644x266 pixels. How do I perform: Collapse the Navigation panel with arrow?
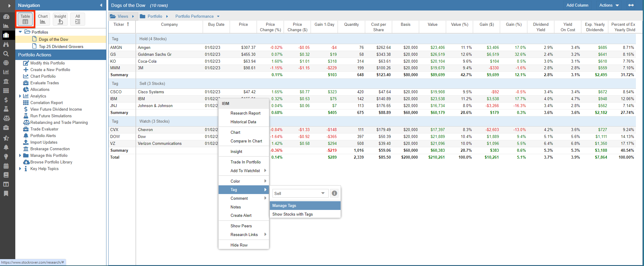[x=101, y=5]
